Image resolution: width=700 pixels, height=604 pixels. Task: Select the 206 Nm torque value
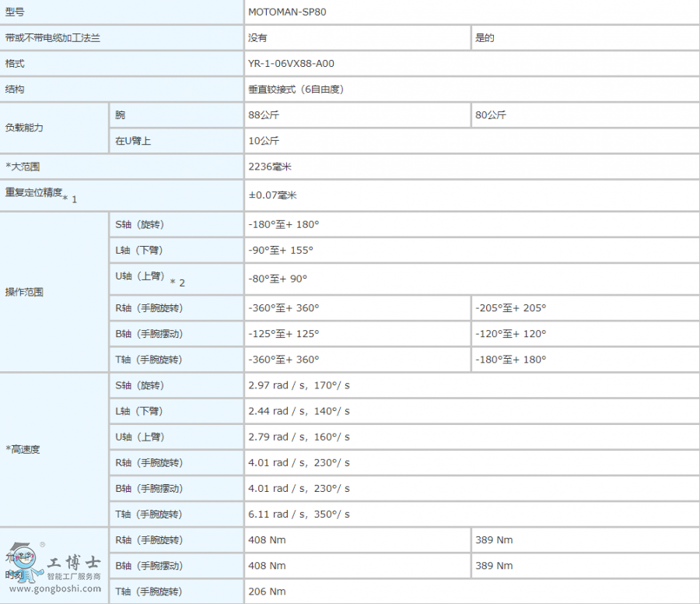[264, 592]
